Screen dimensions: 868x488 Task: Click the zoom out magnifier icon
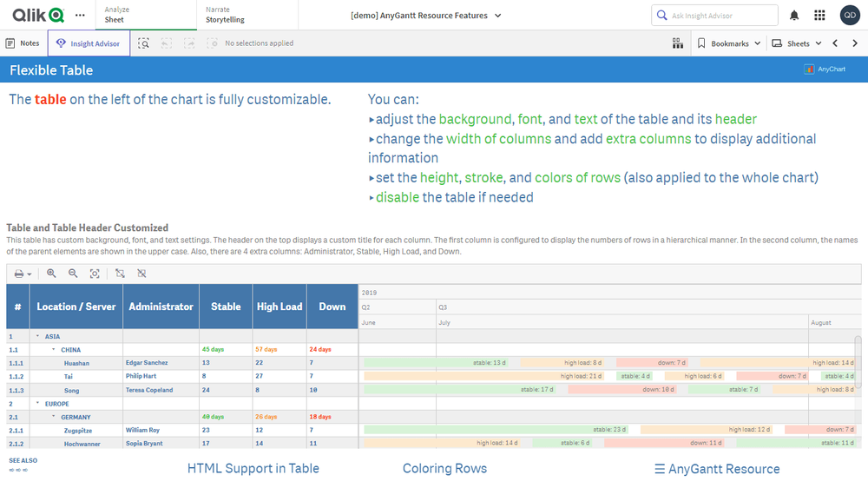click(x=73, y=274)
